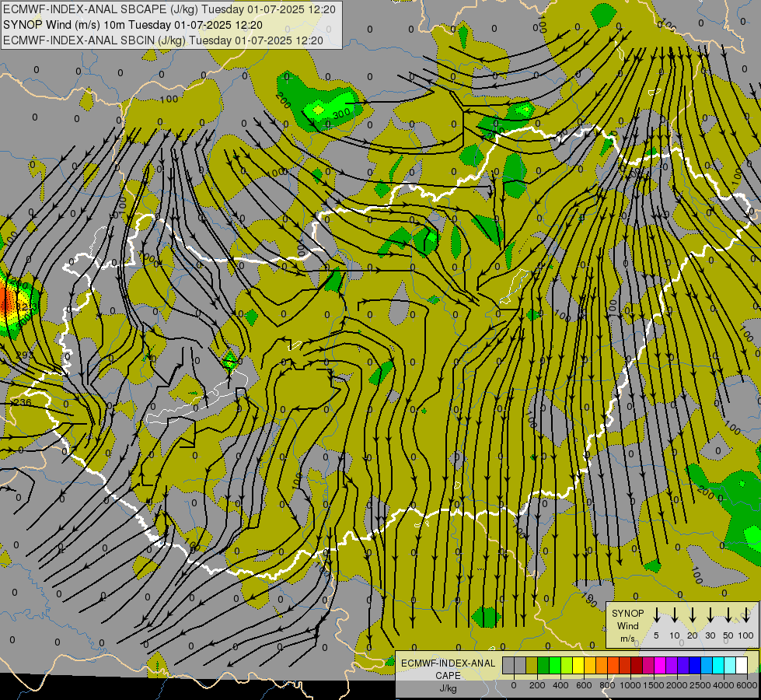
Task: Click the '0' tick label under the colorbar
Action: [514, 685]
